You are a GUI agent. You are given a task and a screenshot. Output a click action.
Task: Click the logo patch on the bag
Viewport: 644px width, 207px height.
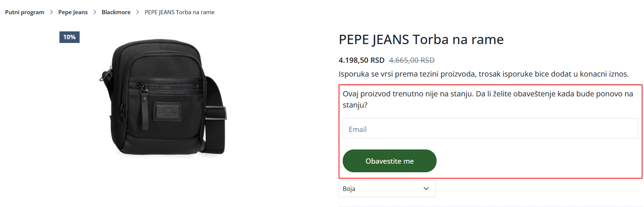tap(167, 112)
